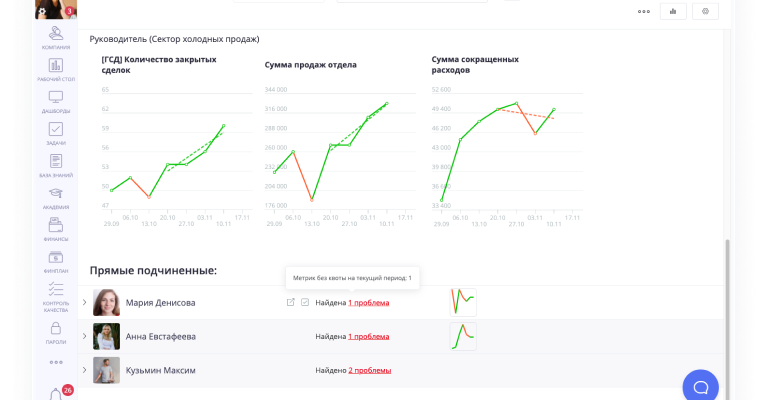The image size is (767, 400).
Task: Open the Финансы section
Action: pyautogui.click(x=56, y=228)
